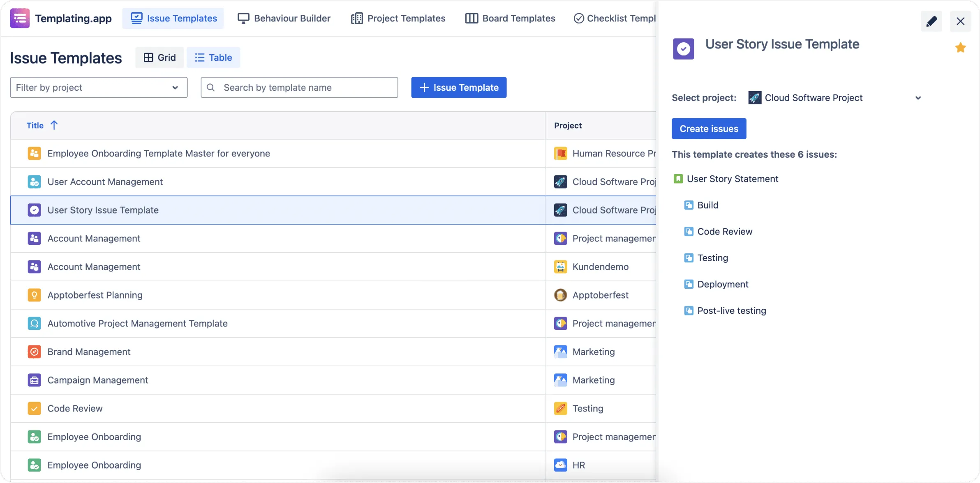Viewport: 980px width, 483px height.
Task: Click the Brand Management compass icon
Action: (34, 352)
